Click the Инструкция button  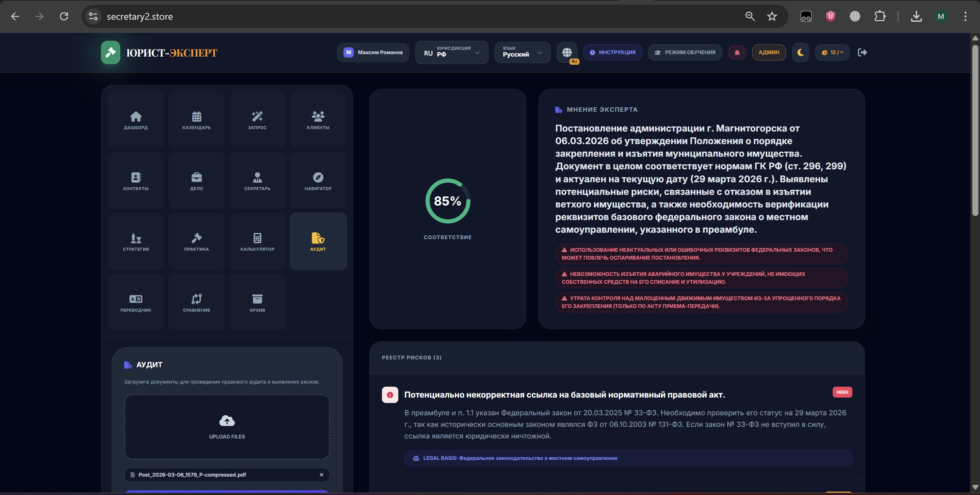click(612, 52)
